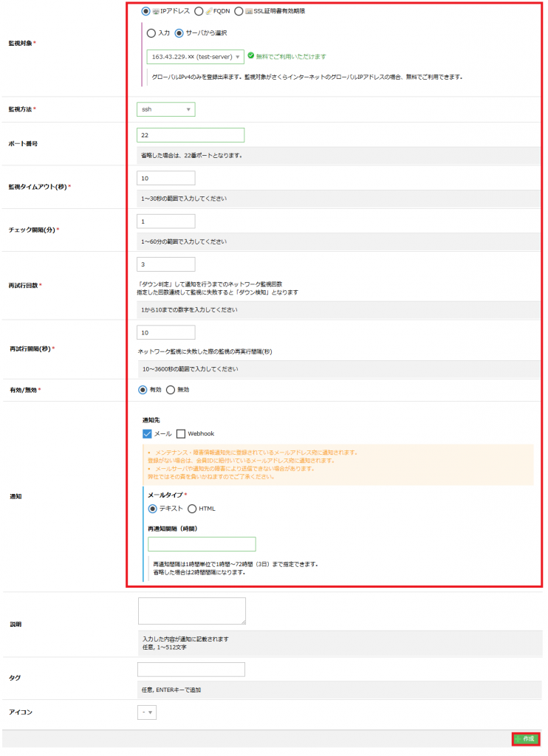Open the アイコン dropdown
548x756 pixels.
click(x=147, y=712)
